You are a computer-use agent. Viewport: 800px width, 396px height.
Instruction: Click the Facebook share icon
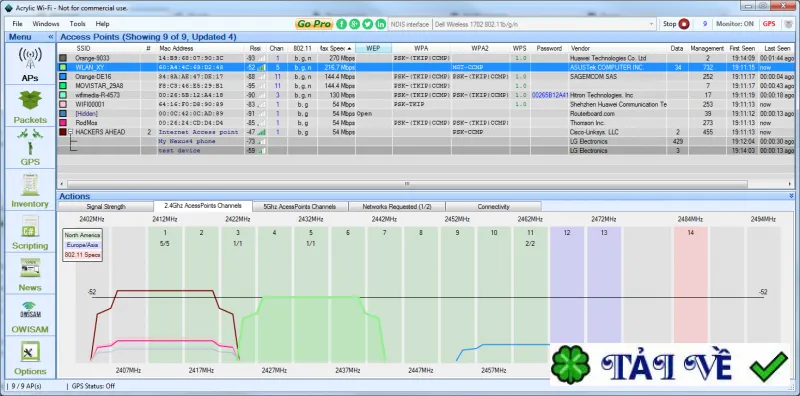tap(341, 24)
